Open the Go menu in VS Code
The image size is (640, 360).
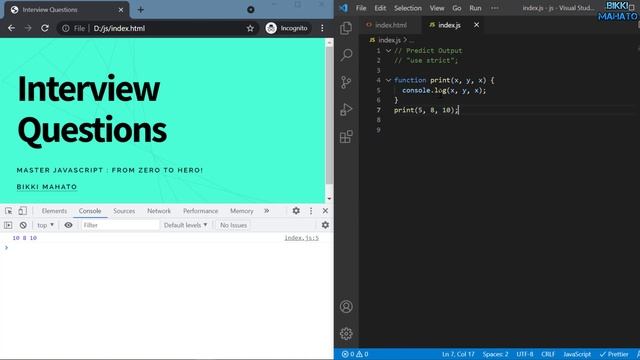[457, 8]
